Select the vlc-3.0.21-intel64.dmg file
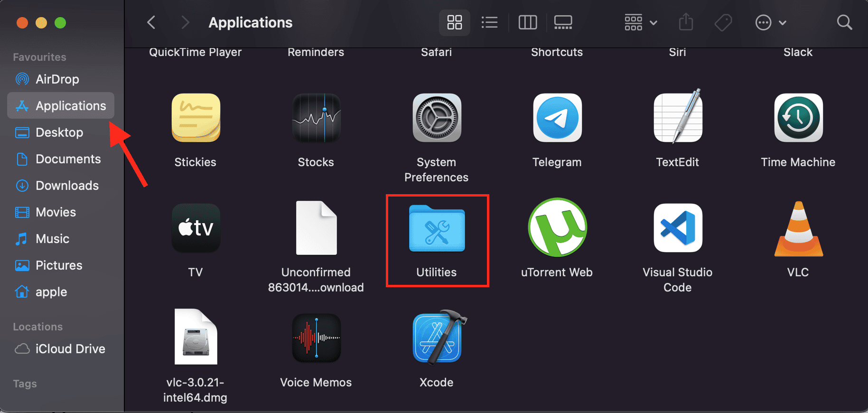 click(x=196, y=338)
